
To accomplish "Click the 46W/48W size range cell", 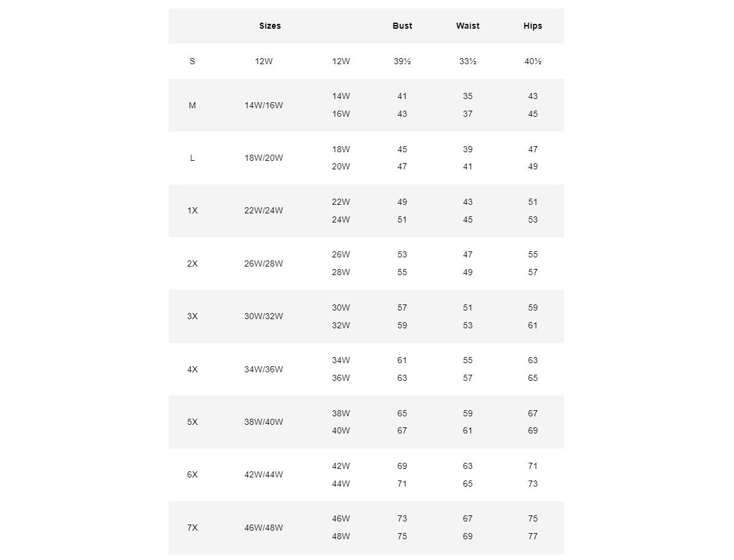I will tap(264, 528).
